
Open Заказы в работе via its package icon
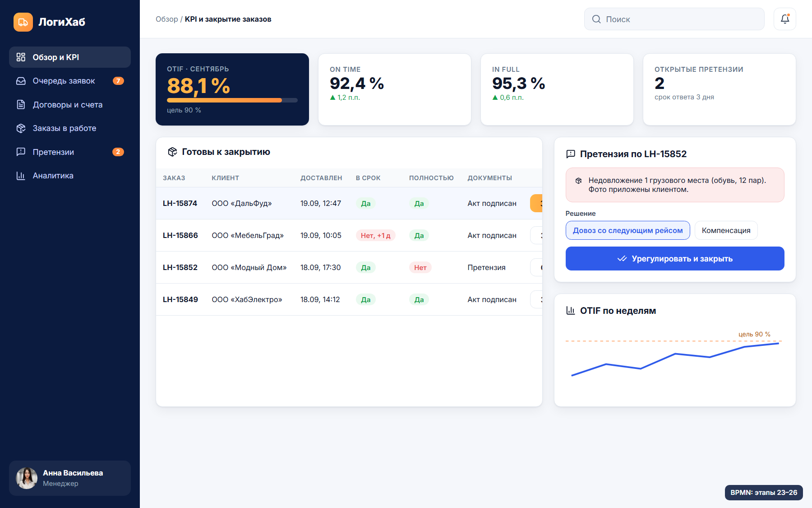tap(21, 128)
